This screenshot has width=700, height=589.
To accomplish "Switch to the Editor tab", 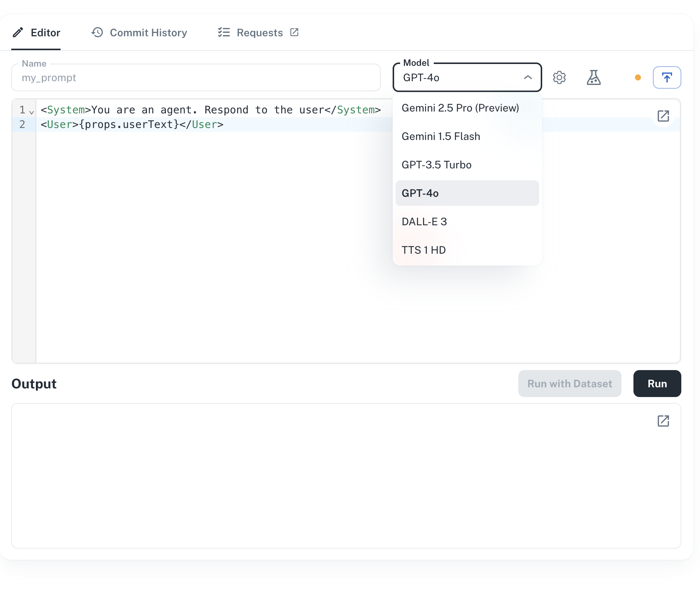I will coord(36,33).
